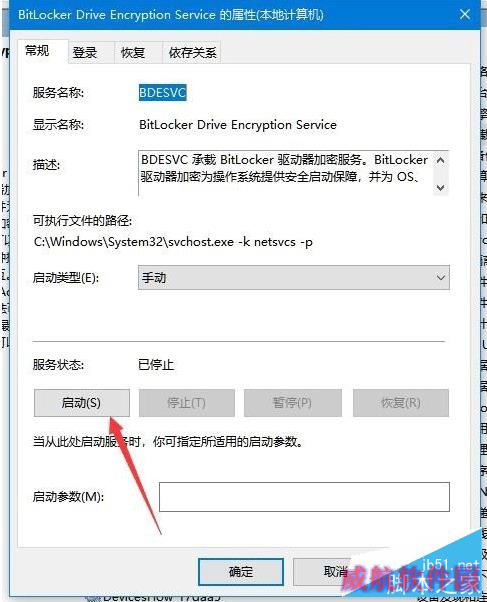Switch to the 登录 tab

coord(85,53)
